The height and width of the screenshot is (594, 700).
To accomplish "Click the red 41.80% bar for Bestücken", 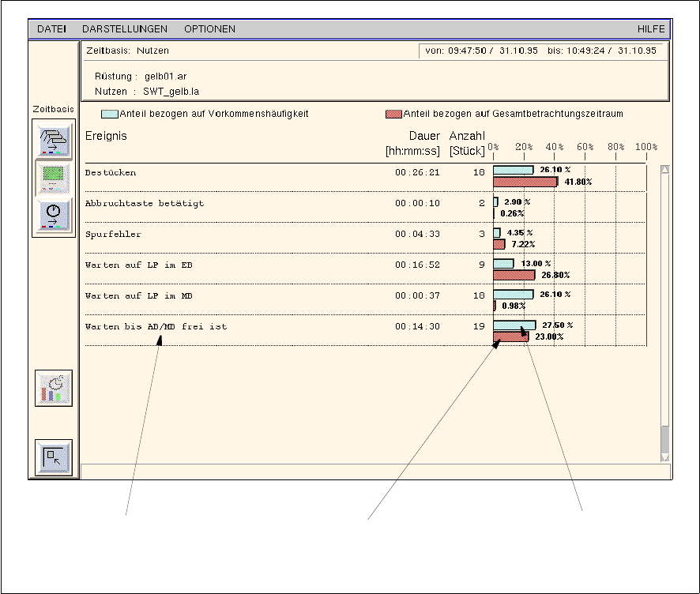I will pos(538,182).
